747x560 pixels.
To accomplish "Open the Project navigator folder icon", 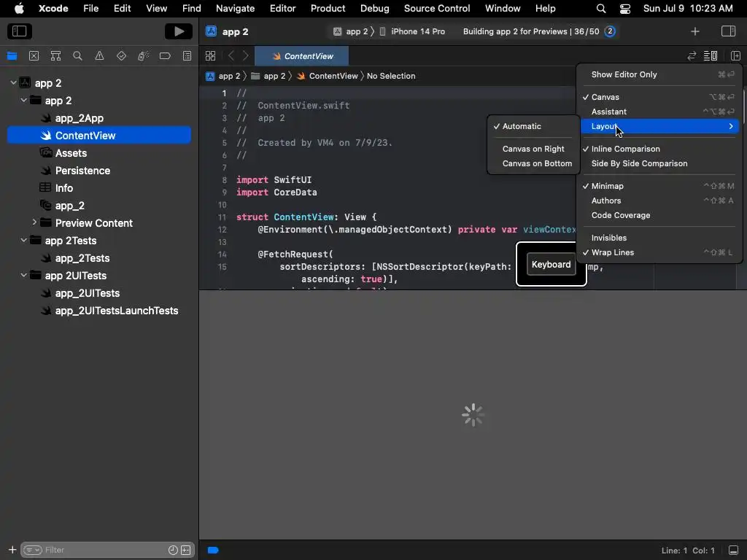I will 12,56.
